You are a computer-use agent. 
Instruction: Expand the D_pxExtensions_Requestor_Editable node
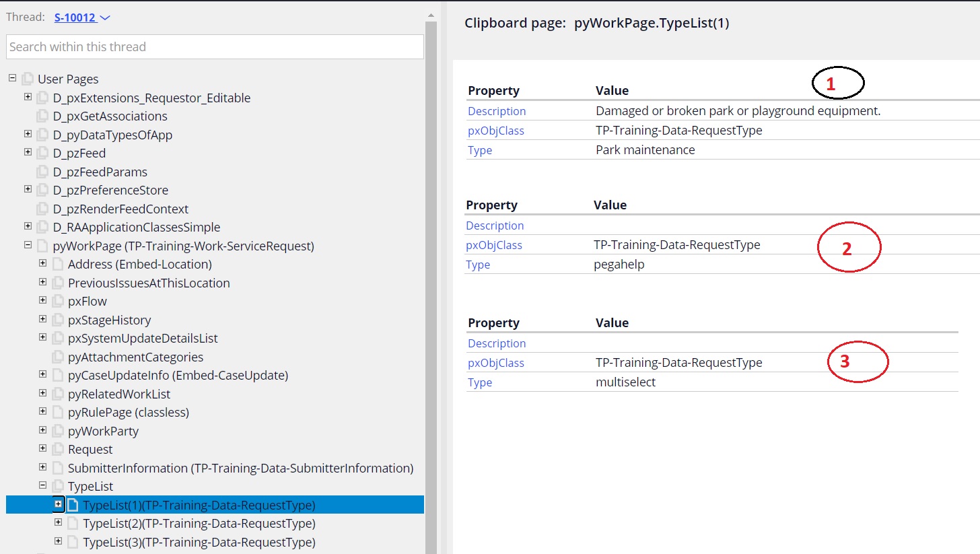click(x=27, y=97)
